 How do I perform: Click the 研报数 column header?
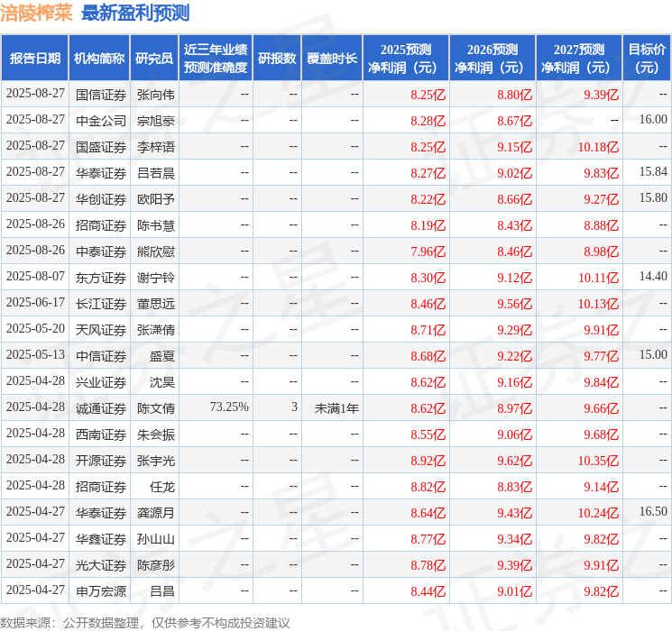point(277,59)
